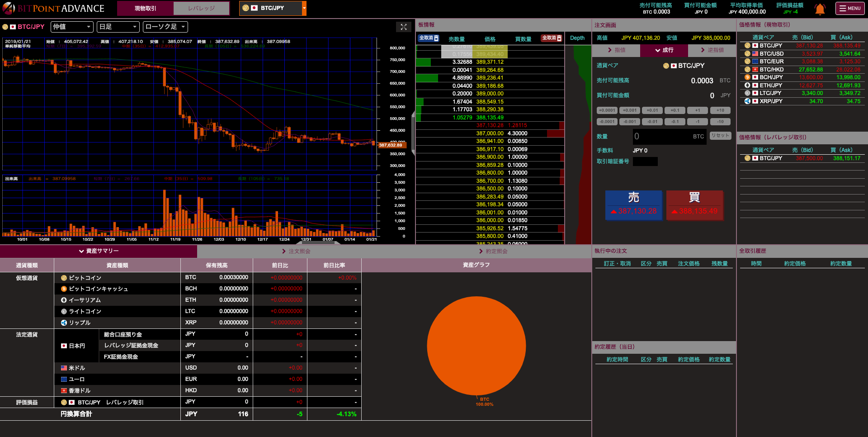Image resolution: width=868 pixels, height=437 pixels.
Task: Click the cancel all buy orders icon
Action: [x=552, y=38]
